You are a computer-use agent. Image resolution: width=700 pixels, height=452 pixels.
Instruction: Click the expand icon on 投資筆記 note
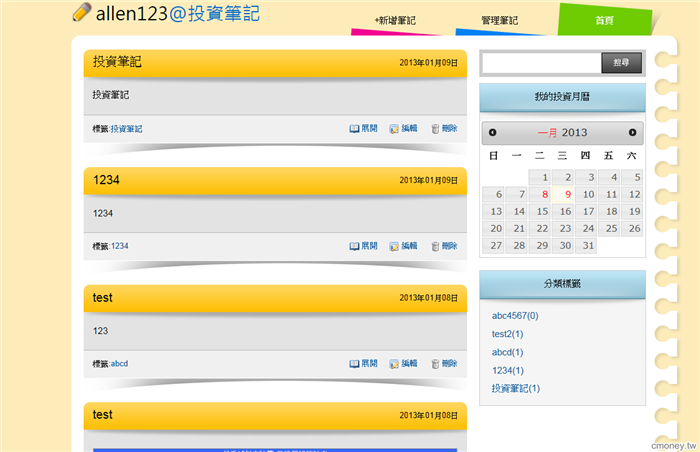355,129
